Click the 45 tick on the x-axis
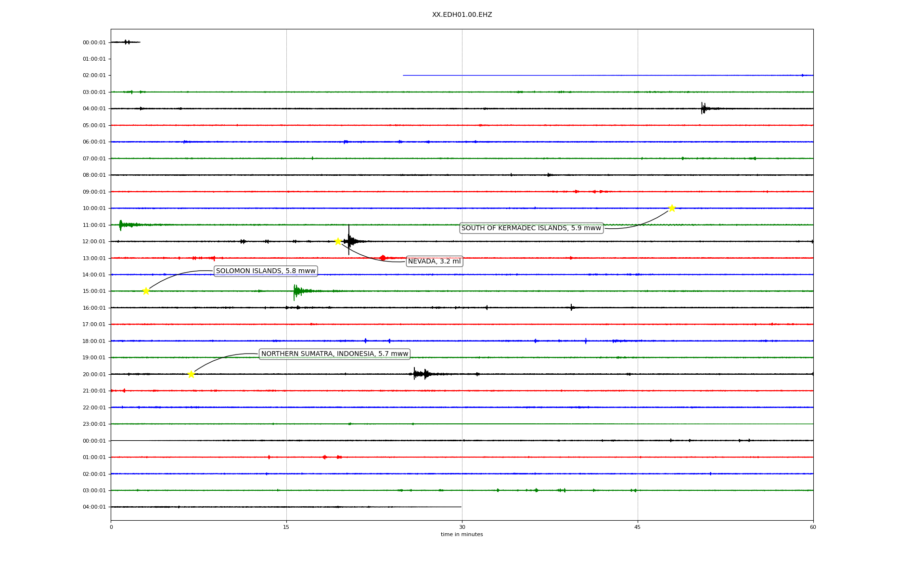The width and height of the screenshot is (924, 578). 637,527
